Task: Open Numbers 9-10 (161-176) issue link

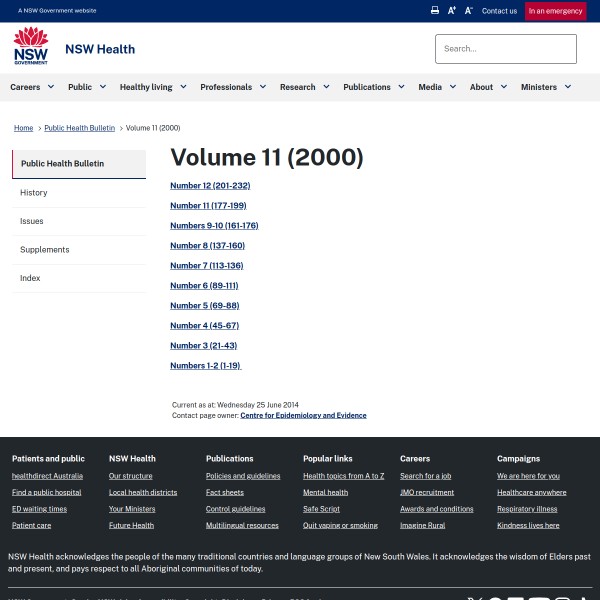Action: click(x=214, y=226)
